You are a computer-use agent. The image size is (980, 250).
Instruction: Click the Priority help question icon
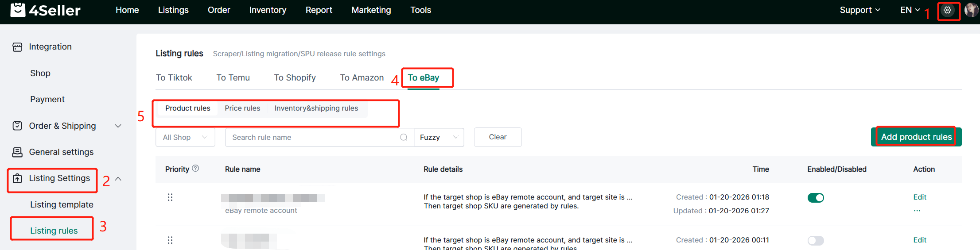coord(195,169)
